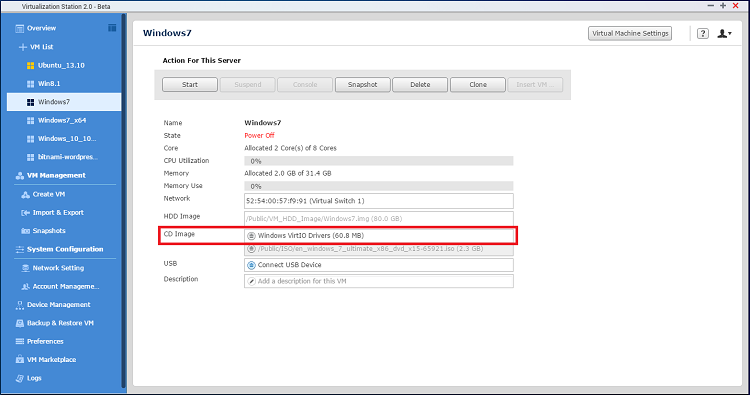The height and width of the screenshot is (395, 750).
Task: Select the Windows7_x64 virtual machine
Action: click(x=62, y=120)
